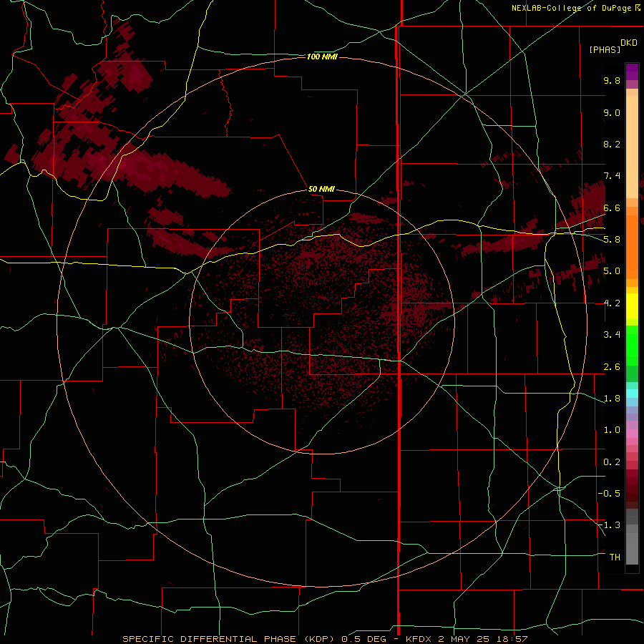
Task: Select the 2.6 color scale value
Action: (612, 367)
